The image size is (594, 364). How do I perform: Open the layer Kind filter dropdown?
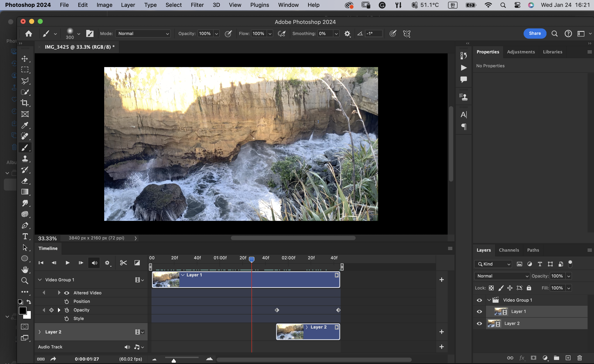[x=493, y=264]
